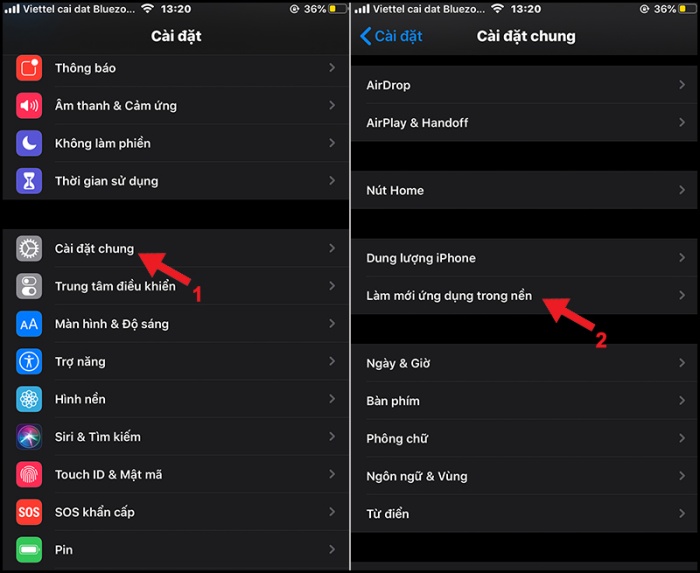The image size is (700, 573).
Task: Tap the Cài đặt chung gear icon
Action: (x=29, y=249)
